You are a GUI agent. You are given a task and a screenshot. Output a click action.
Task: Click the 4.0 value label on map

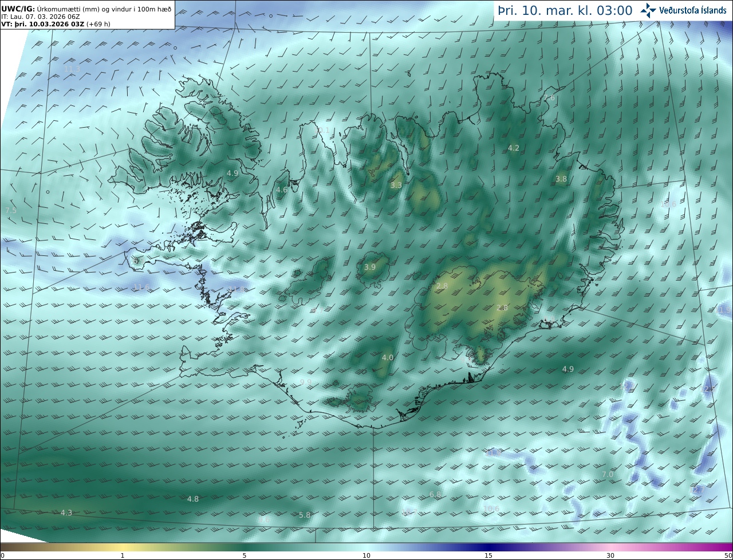click(x=388, y=358)
